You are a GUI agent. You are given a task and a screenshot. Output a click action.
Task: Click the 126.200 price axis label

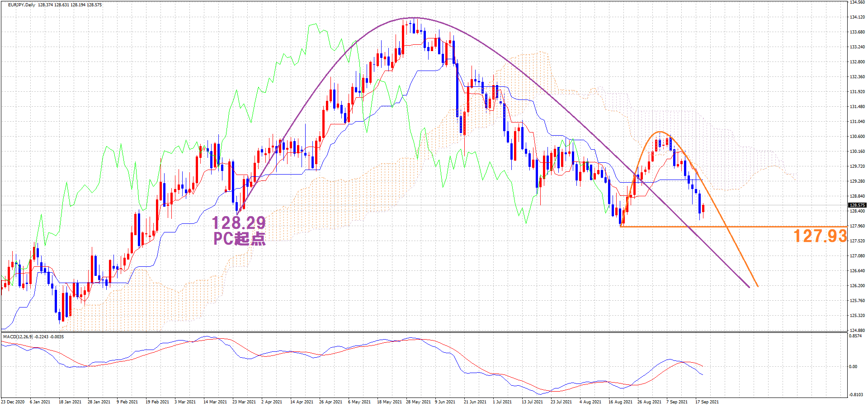[x=857, y=286]
